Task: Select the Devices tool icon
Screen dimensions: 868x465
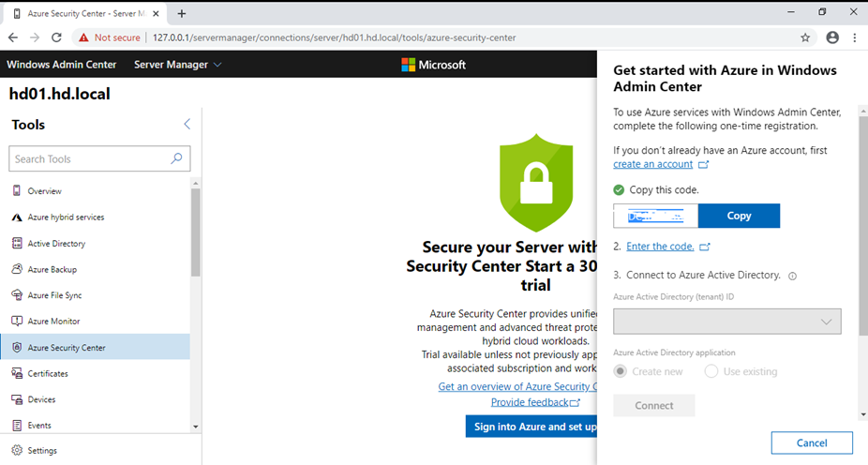Action: pos(17,399)
